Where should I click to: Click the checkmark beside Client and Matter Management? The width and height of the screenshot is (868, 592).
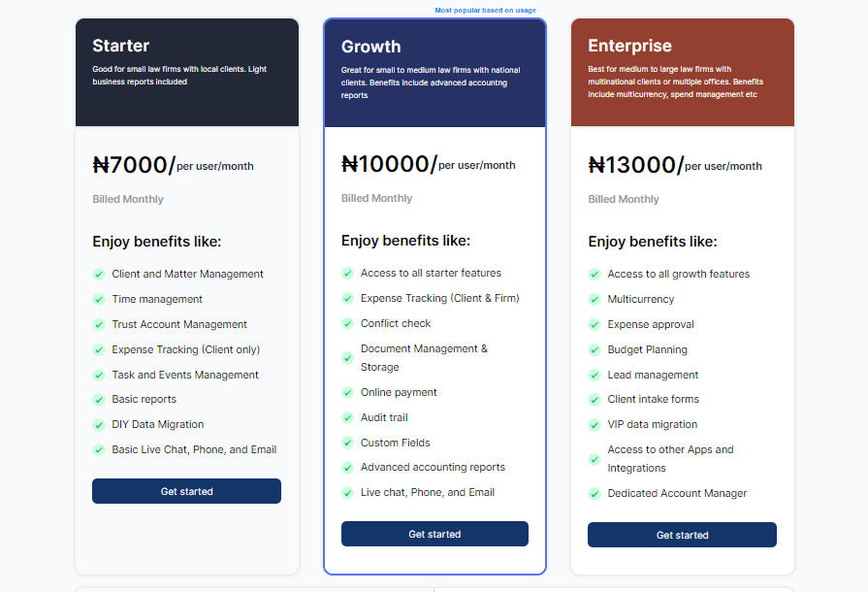[x=99, y=274]
